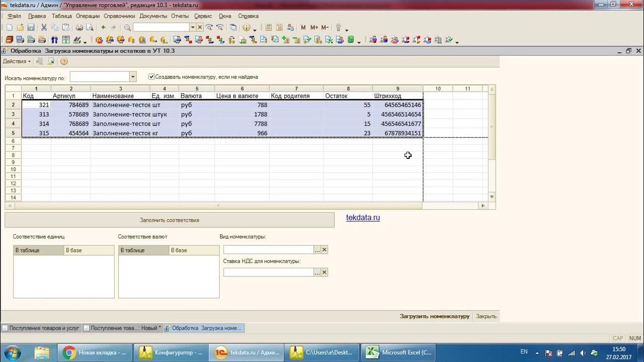
Task: Open selection for 'Ставка НДС' with the ... button
Action: 317,273
